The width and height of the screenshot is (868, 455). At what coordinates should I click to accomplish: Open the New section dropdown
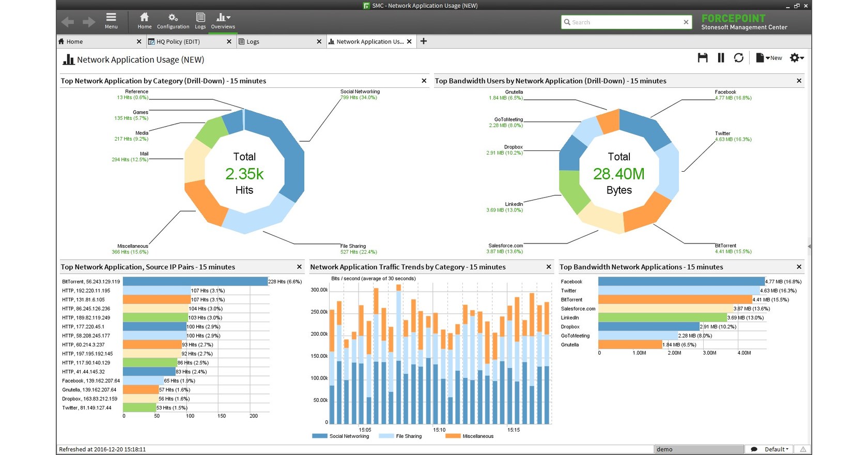point(769,58)
